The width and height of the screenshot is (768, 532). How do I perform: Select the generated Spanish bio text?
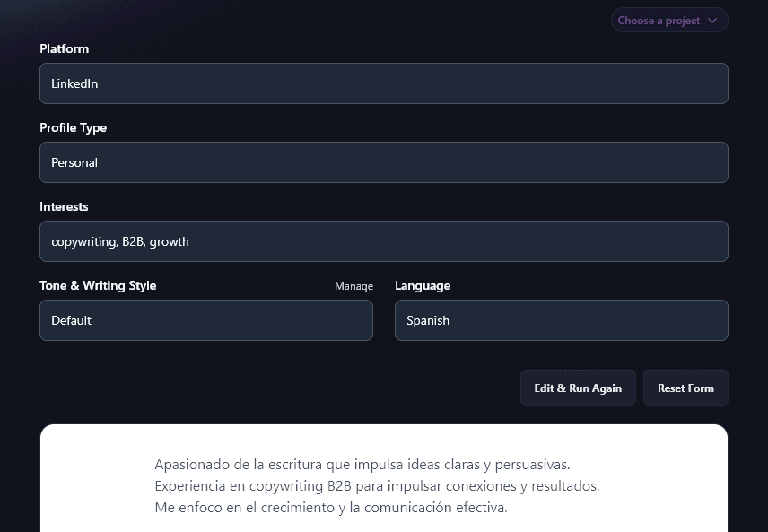tap(377, 485)
